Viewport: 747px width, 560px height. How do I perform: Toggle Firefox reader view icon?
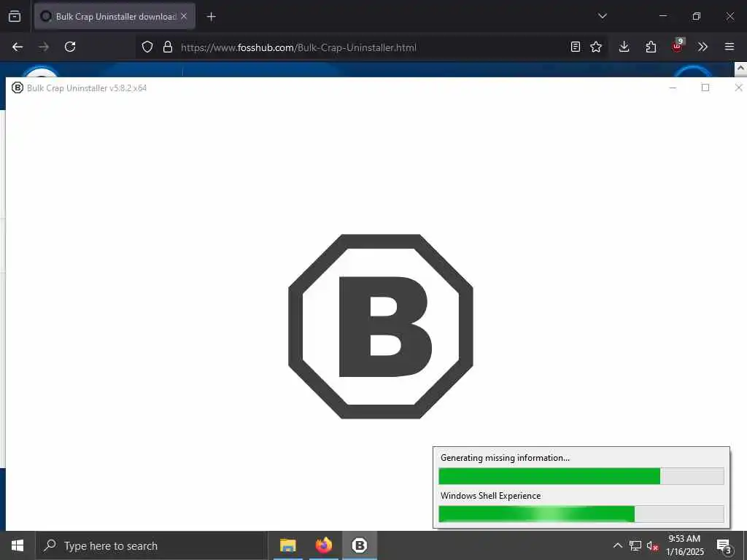[x=576, y=47]
